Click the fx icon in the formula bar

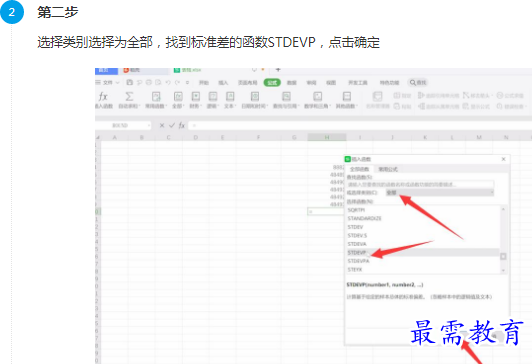[182, 126]
